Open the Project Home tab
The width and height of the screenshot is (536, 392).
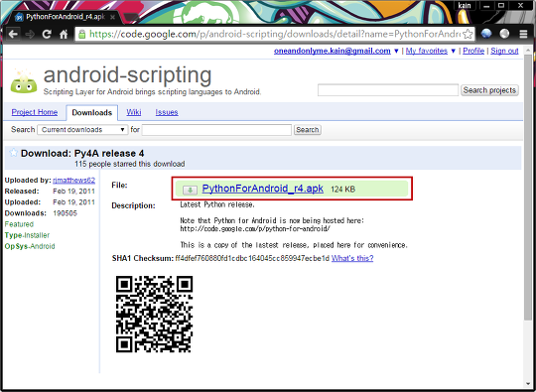35,112
